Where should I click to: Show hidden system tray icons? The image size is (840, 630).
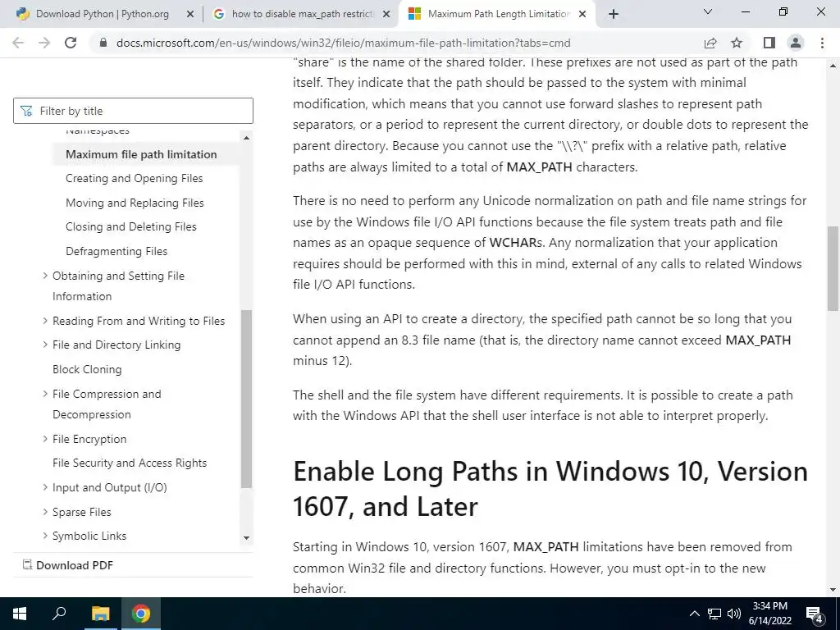694,614
